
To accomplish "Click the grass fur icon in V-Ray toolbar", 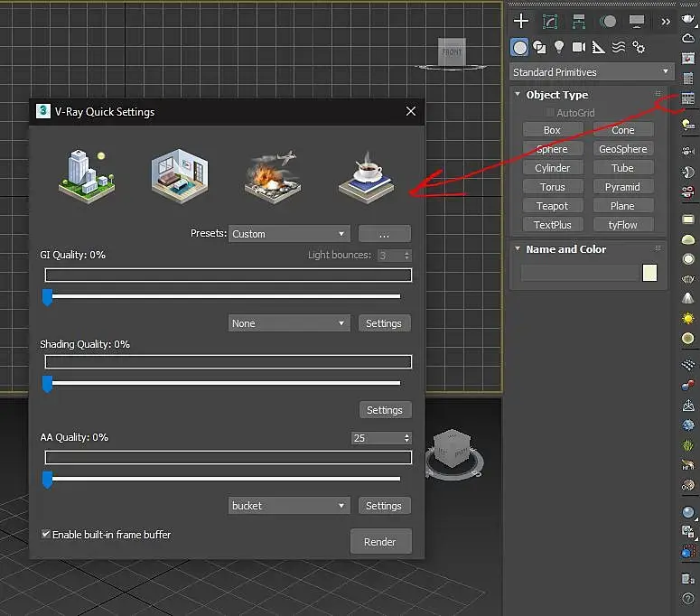I will click(x=688, y=445).
